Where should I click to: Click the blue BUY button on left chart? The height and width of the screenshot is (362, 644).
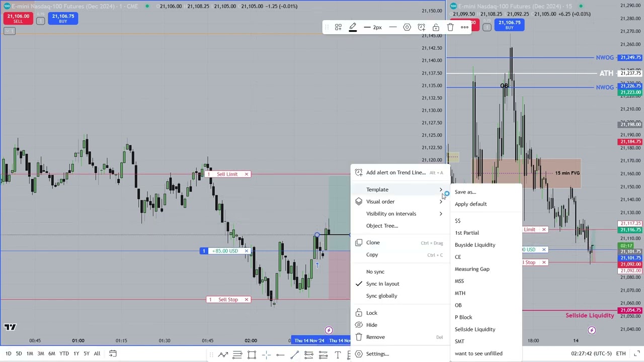pos(63,19)
